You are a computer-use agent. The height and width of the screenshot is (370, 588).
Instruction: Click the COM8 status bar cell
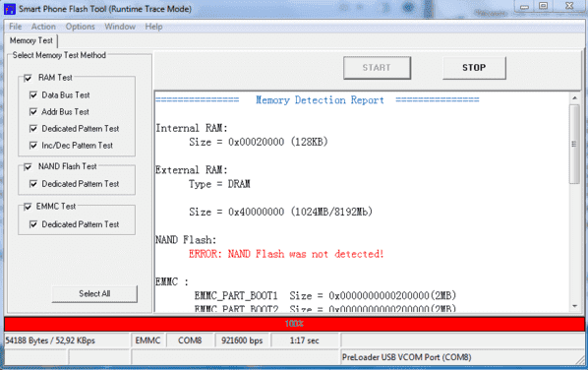coord(190,340)
